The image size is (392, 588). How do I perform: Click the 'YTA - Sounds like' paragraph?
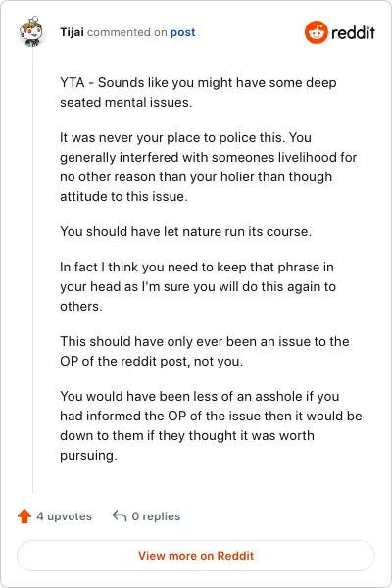[x=198, y=93]
